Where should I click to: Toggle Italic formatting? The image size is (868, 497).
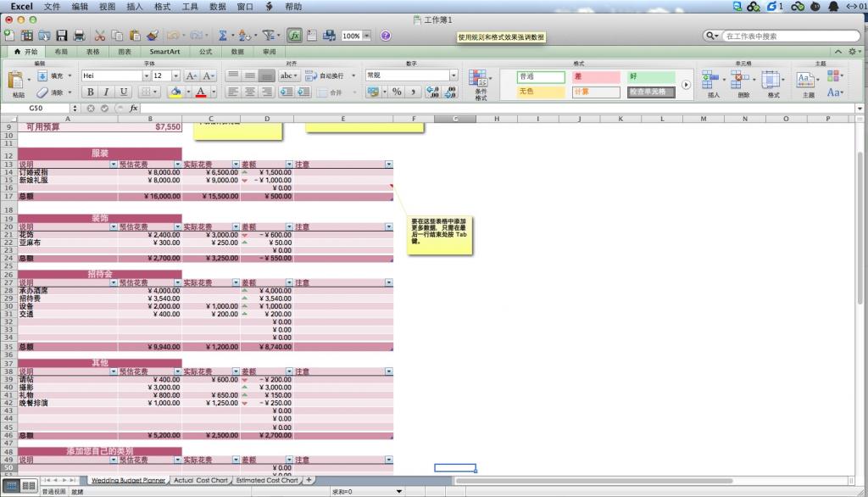106,92
